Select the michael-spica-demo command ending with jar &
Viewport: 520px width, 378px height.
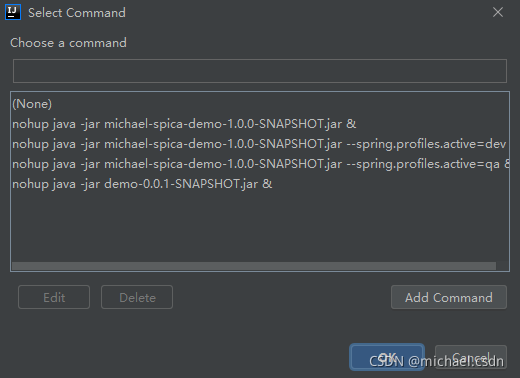[x=260, y=124]
